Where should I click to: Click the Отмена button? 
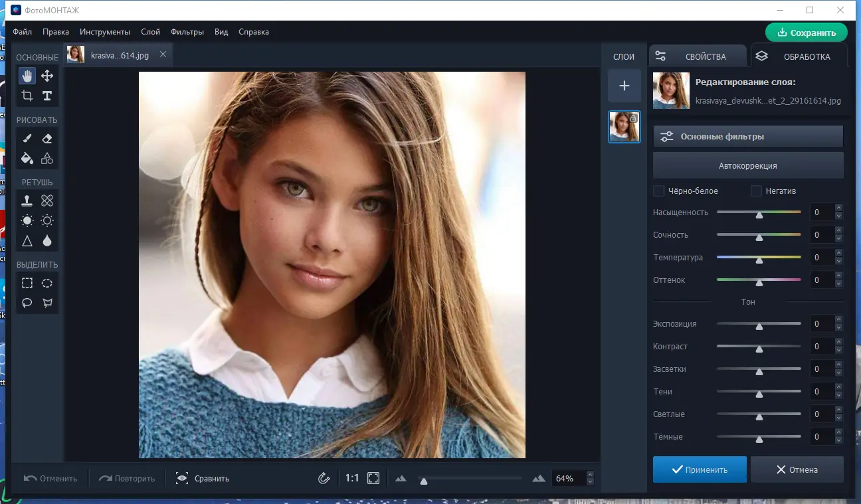(797, 469)
